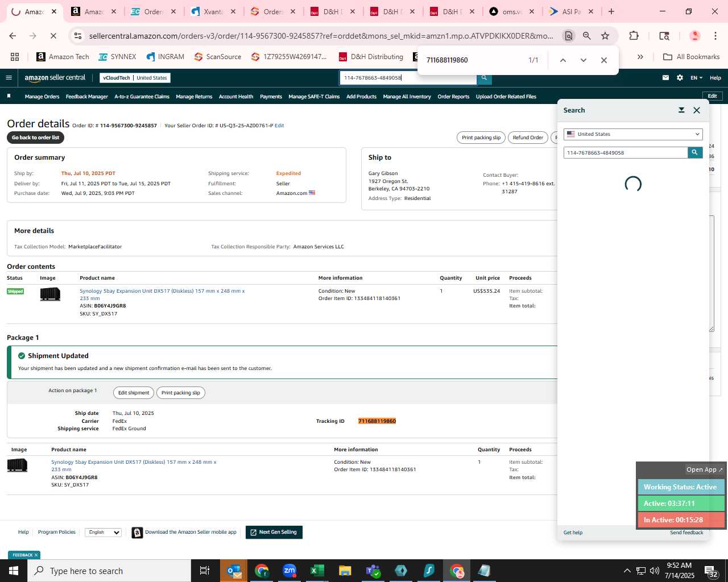
Task: Open Manage Orders menu
Action: (x=42, y=97)
